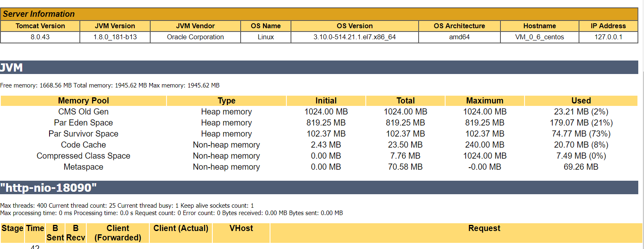
Task: Select the Metaspace row name
Action: click(x=83, y=167)
